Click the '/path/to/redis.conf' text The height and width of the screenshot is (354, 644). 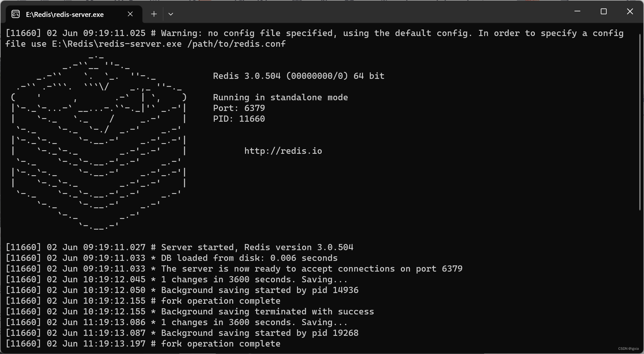[236, 44]
